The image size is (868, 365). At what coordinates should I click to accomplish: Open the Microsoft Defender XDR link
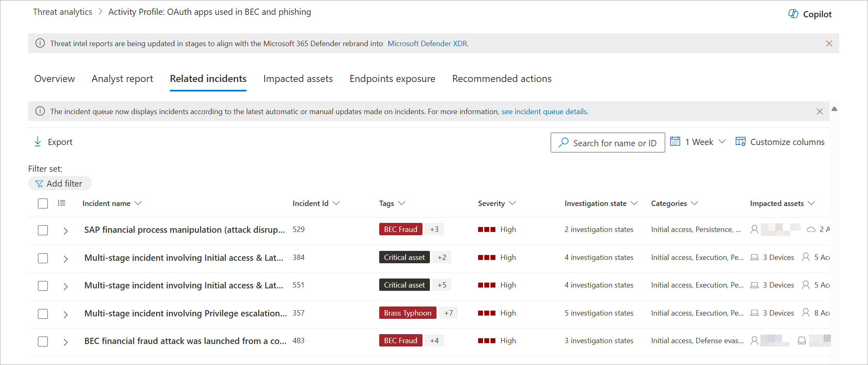427,44
